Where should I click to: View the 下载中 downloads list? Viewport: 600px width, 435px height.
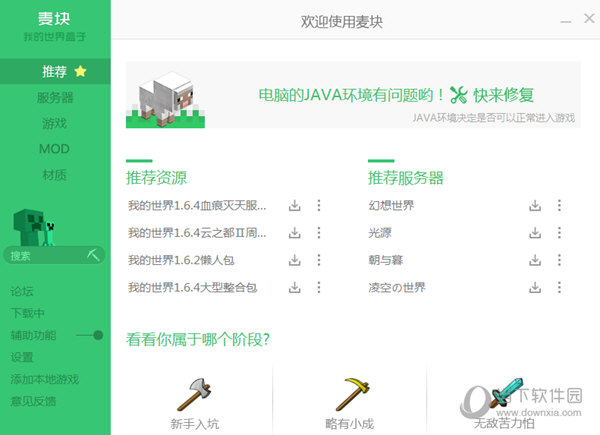click(28, 313)
